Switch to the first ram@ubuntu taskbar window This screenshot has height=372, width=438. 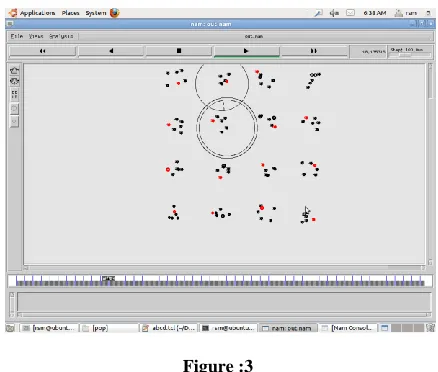tap(49, 328)
